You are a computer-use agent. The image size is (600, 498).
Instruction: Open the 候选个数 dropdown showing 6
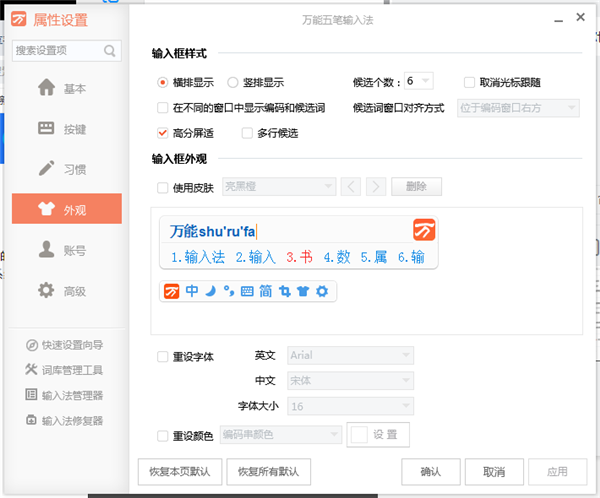point(419,81)
